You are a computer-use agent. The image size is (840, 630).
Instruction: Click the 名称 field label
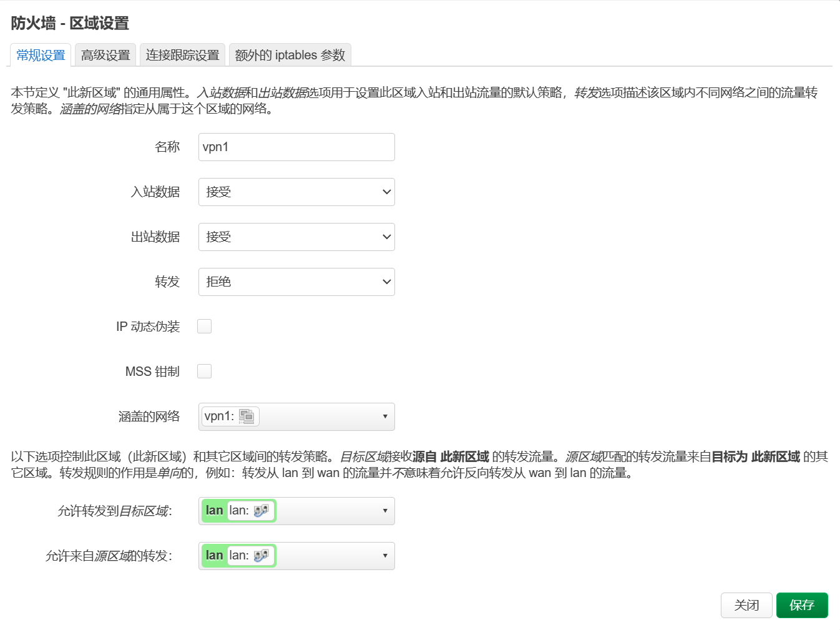tap(167, 147)
